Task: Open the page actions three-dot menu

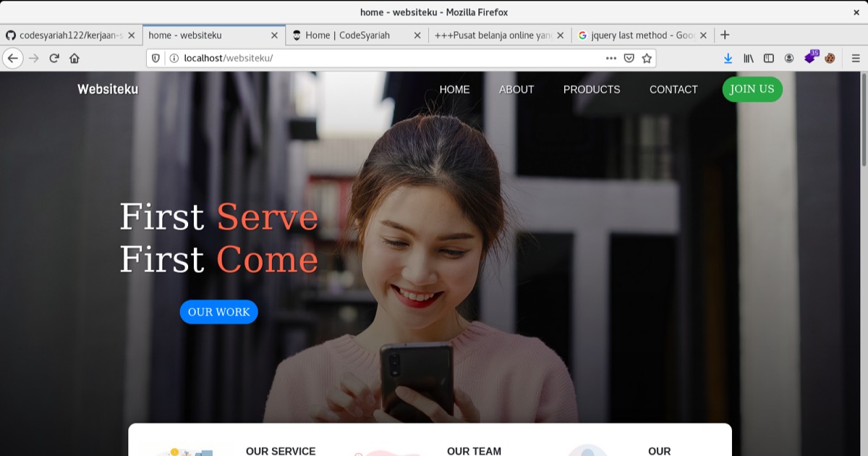Action: [611, 59]
